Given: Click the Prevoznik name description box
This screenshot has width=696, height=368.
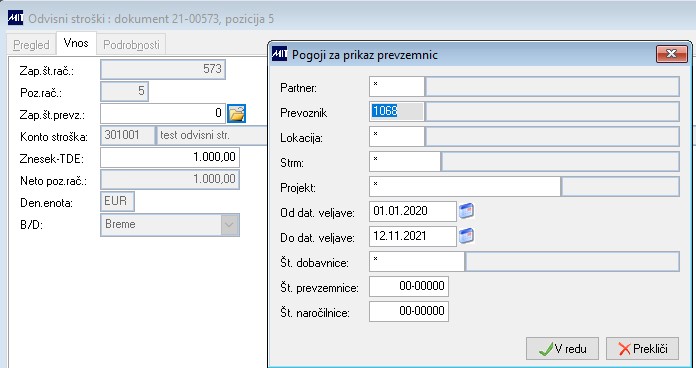Looking at the screenshot, I should pyautogui.click(x=553, y=111).
